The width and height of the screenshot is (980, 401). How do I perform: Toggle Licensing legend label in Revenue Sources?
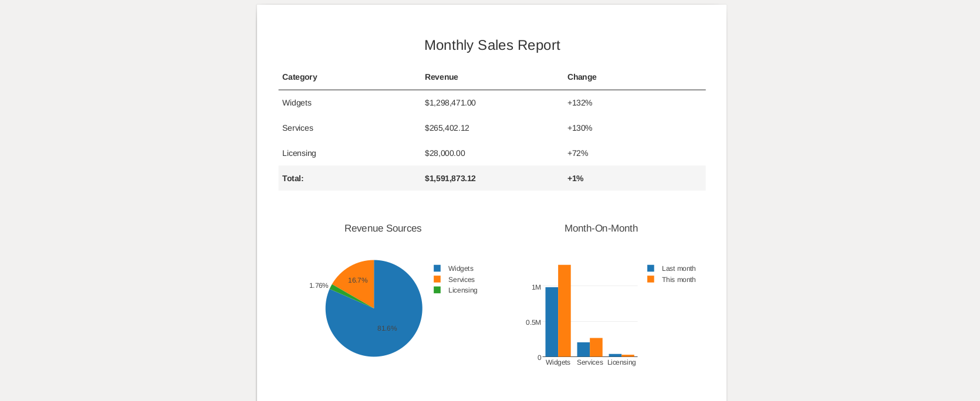[x=462, y=290]
